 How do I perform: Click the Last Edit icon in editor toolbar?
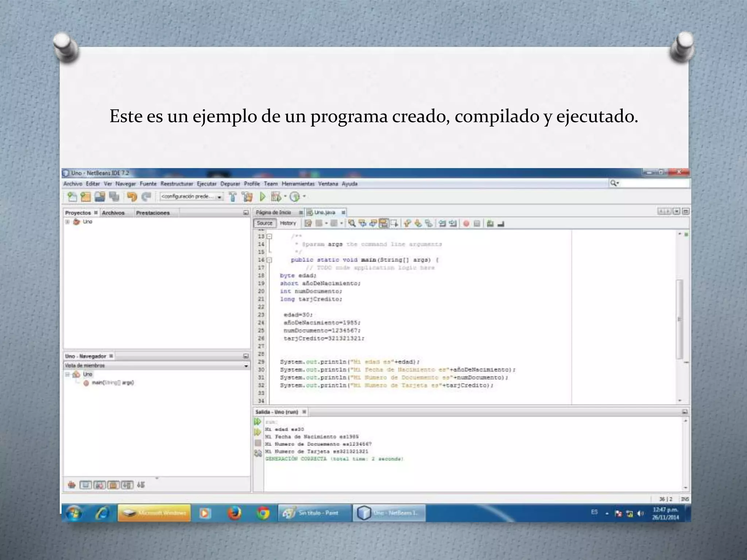point(308,223)
